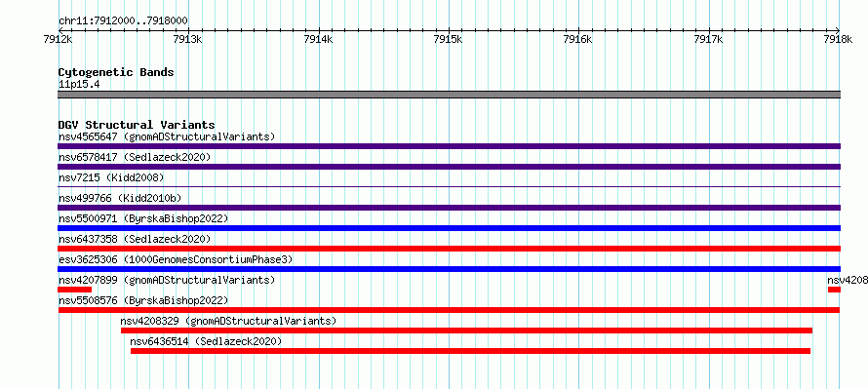The width and height of the screenshot is (868, 389).
Task: Open variant label esv3625306 (1000GenomesConsortiumPhase3)
Action: click(176, 259)
